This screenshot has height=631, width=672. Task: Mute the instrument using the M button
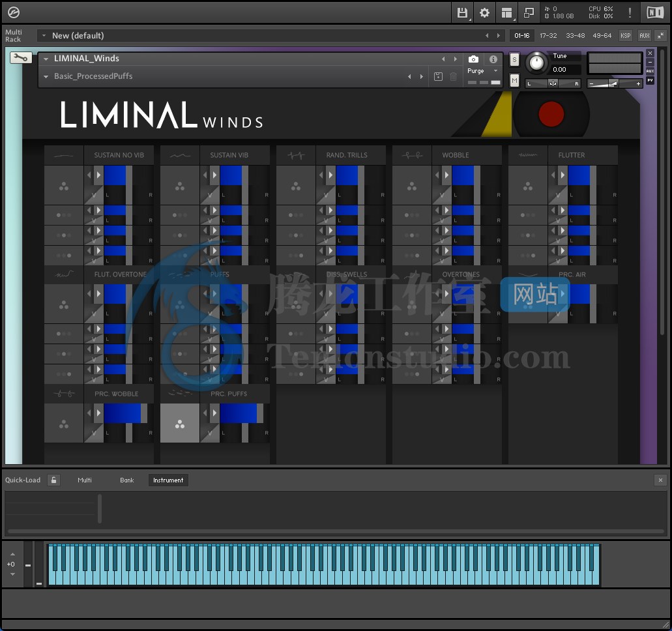514,80
